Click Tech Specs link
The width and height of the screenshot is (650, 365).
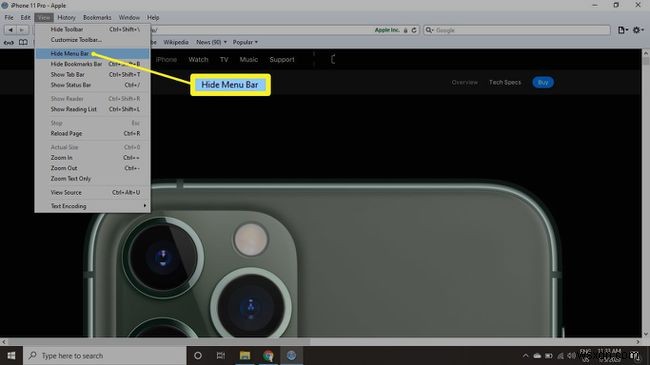505,82
